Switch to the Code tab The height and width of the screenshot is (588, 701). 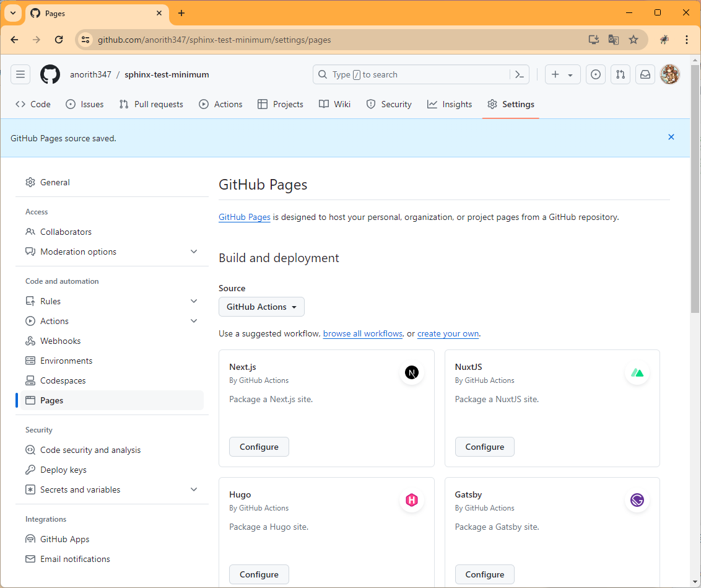[33, 104]
